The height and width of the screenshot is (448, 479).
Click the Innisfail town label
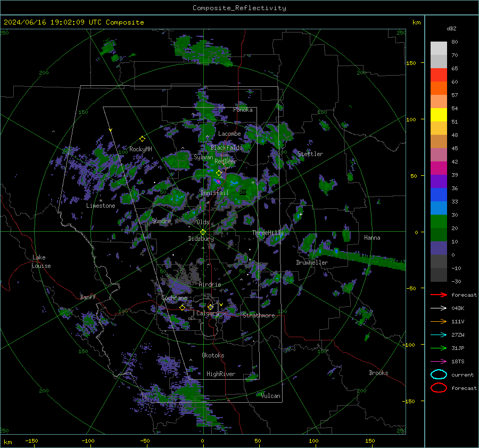point(214,193)
